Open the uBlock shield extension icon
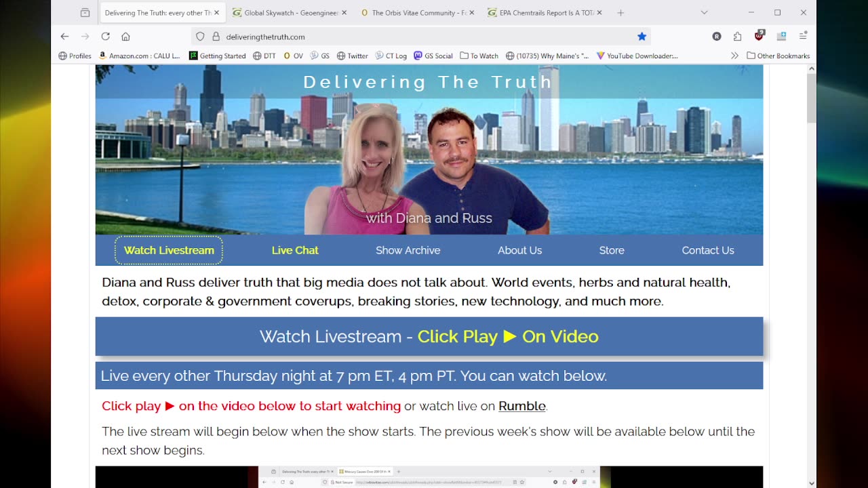The width and height of the screenshot is (868, 488). tap(759, 36)
